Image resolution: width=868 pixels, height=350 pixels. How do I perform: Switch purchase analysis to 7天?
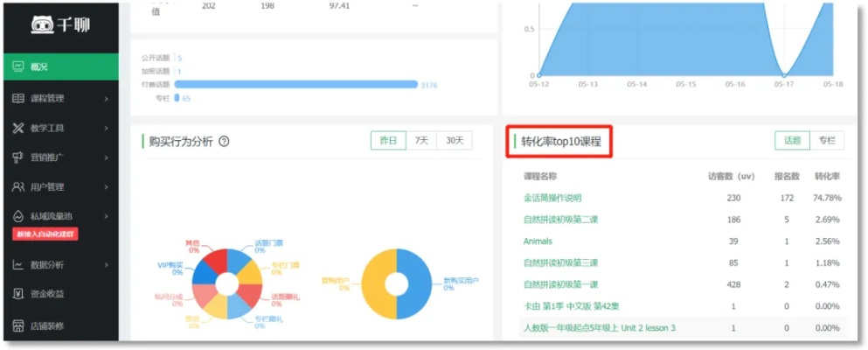[421, 141]
